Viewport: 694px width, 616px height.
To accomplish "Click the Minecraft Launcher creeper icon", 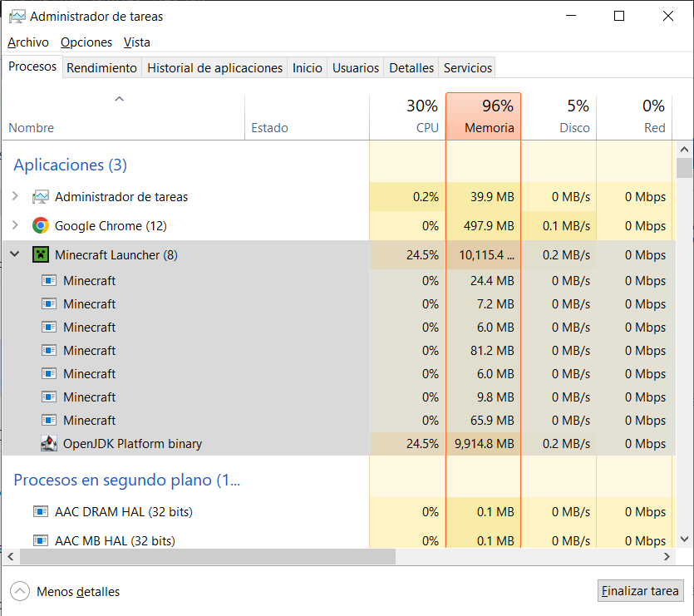I will [x=41, y=255].
